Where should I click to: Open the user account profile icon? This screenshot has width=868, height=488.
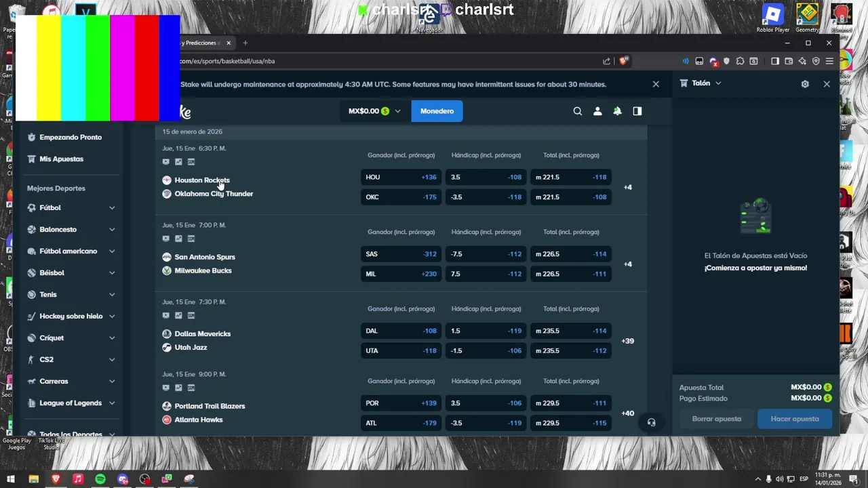click(597, 111)
